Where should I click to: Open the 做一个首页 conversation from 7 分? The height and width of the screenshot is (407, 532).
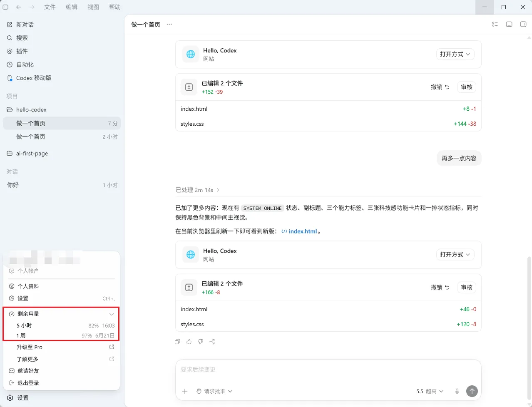(62, 123)
